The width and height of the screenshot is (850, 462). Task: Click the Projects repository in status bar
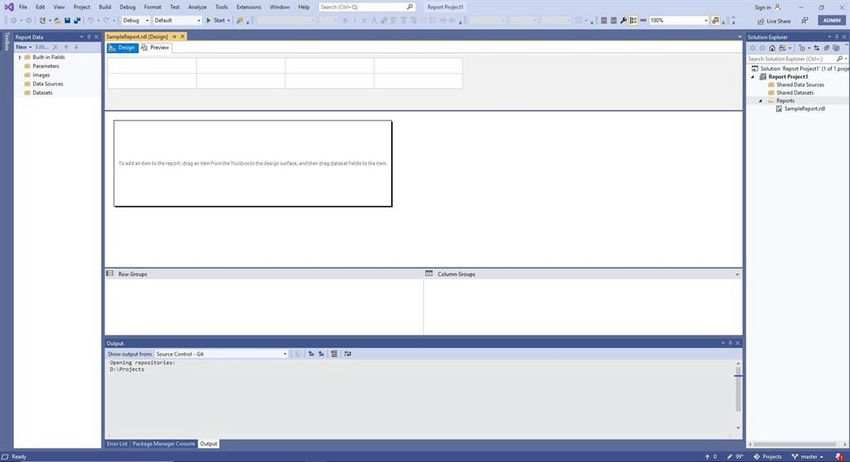(x=768, y=457)
